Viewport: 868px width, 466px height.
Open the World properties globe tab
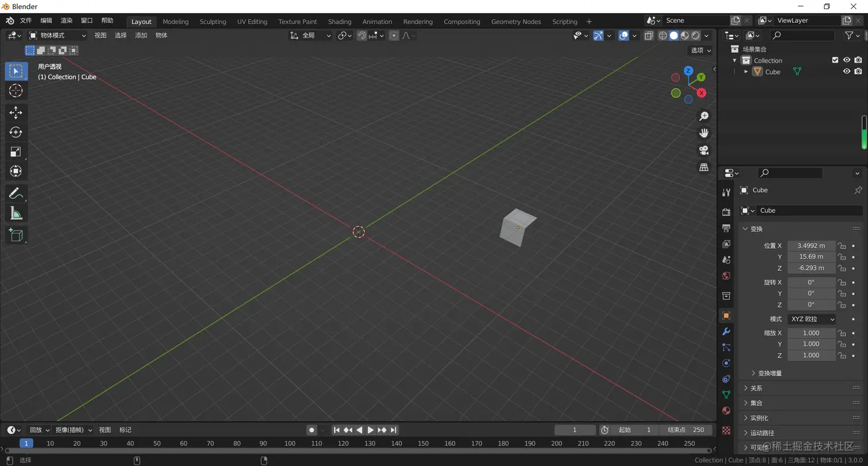coord(726,276)
